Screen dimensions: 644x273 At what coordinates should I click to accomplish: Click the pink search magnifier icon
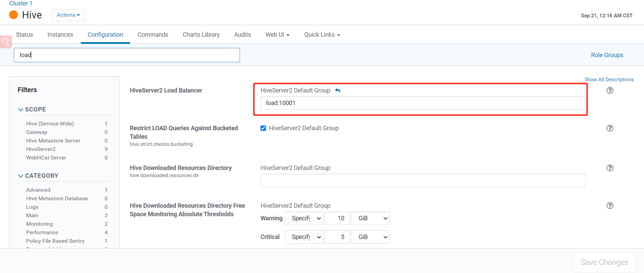6,42
